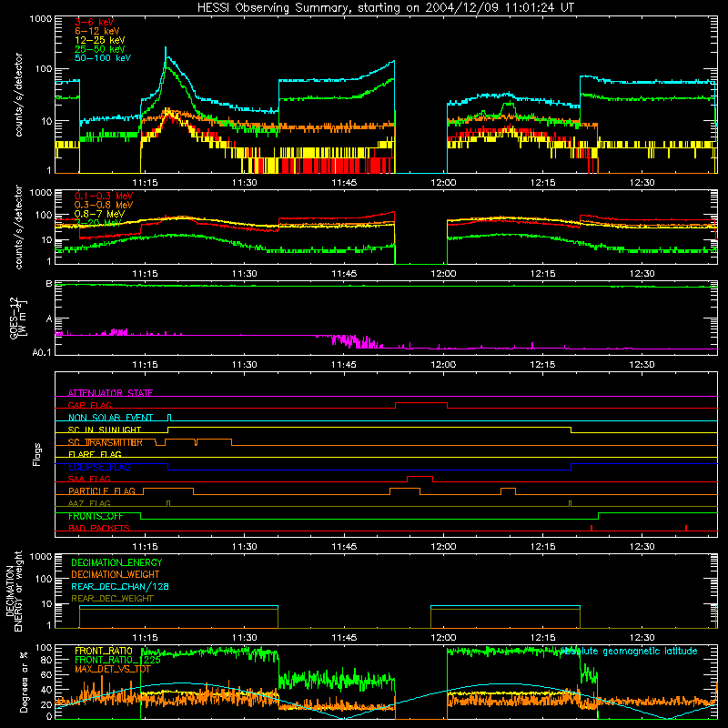Select the 6-12 keV legend label

pos(97,31)
